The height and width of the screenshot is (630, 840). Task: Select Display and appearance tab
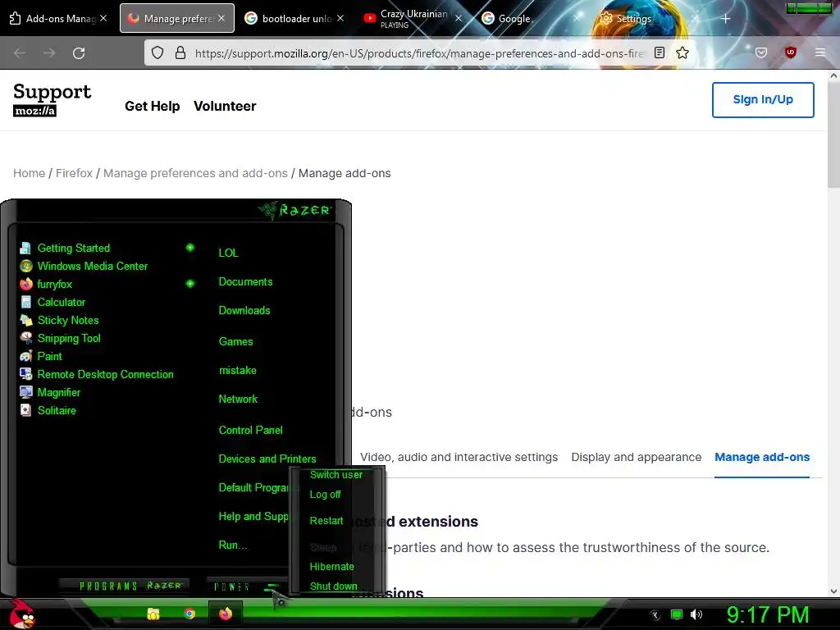point(637,457)
